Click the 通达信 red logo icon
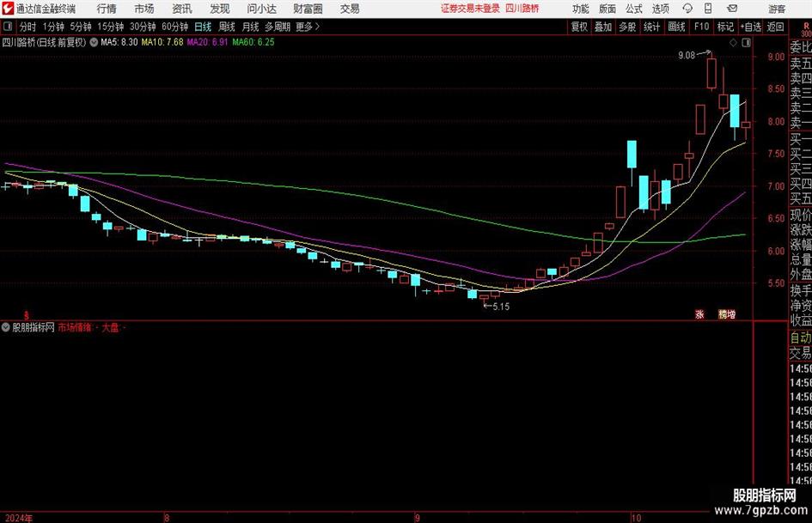The height and width of the screenshot is (523, 812). [x=8, y=9]
